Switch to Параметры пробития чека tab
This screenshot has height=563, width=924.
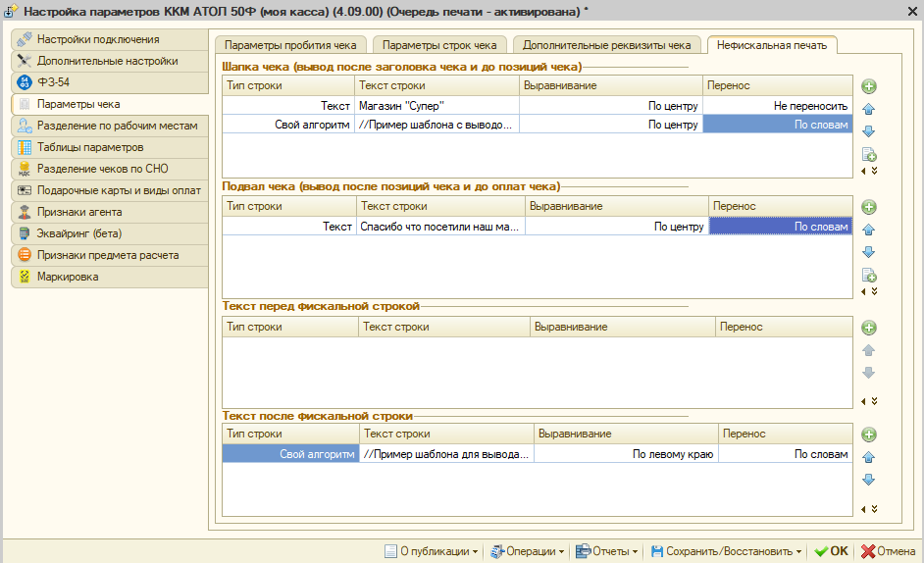click(x=290, y=45)
